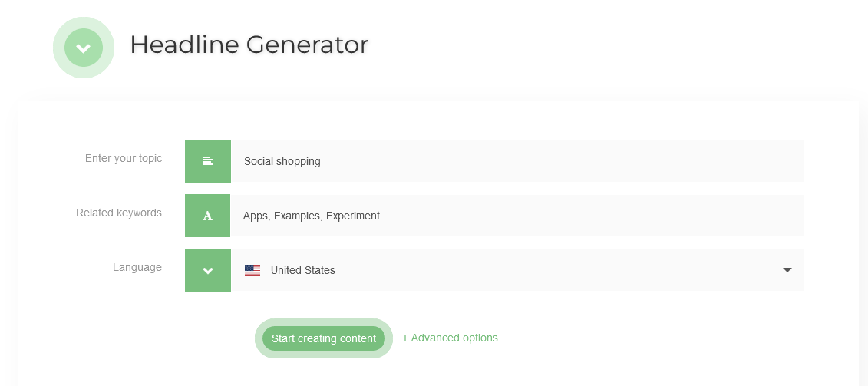
Task: Click the letter A icon for keywords
Action: (207, 216)
